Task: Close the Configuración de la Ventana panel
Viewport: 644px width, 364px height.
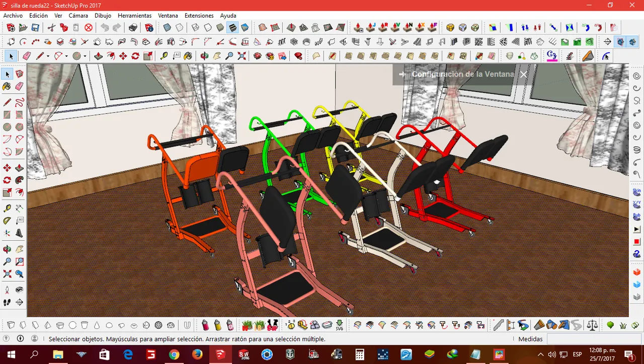Action: tap(523, 75)
